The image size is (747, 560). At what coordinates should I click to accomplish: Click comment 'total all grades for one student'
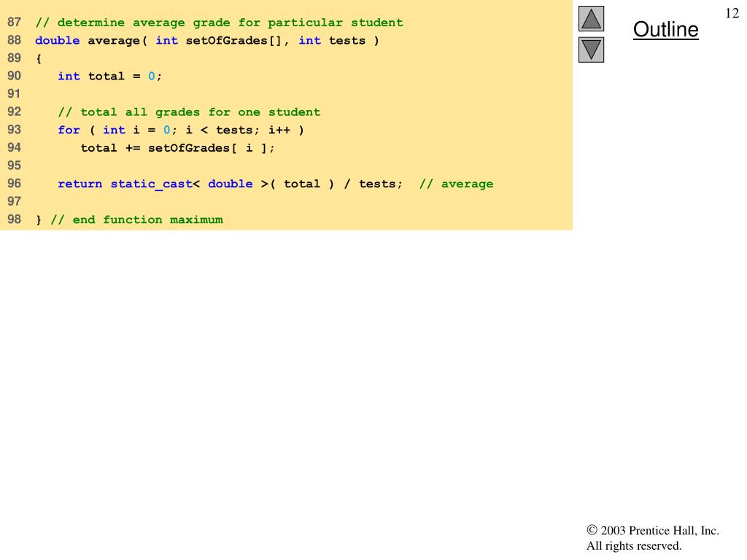(189, 112)
